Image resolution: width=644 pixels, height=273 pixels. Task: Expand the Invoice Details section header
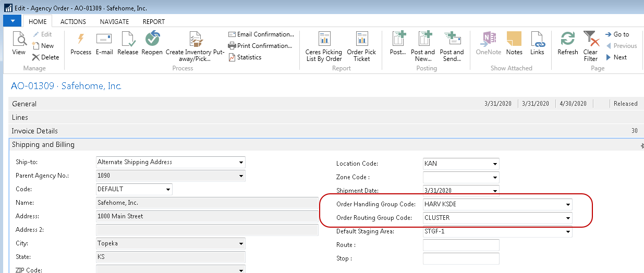[35, 131]
